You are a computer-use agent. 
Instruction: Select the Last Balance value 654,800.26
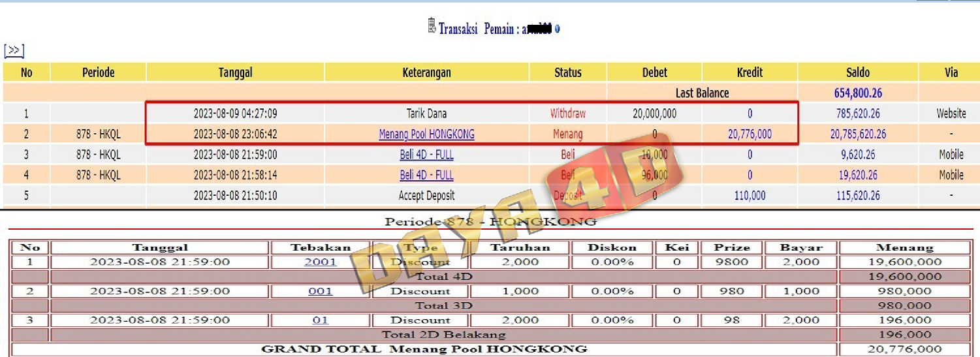coord(857,93)
